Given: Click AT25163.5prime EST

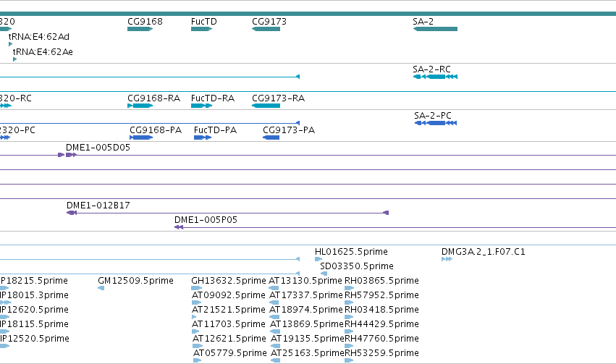Looking at the screenshot, I should tap(275, 360).
